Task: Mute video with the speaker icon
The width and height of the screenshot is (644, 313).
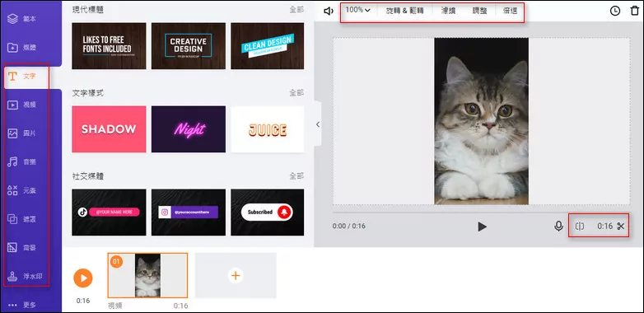Action: (329, 11)
